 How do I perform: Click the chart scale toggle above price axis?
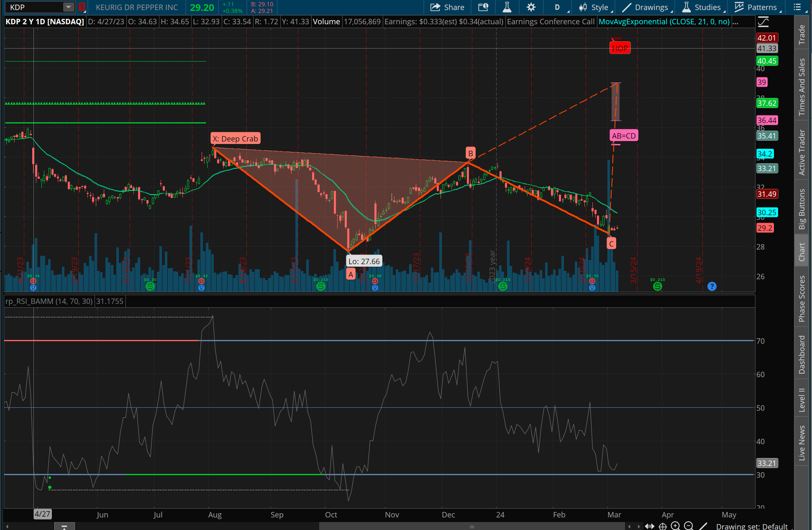763,22
